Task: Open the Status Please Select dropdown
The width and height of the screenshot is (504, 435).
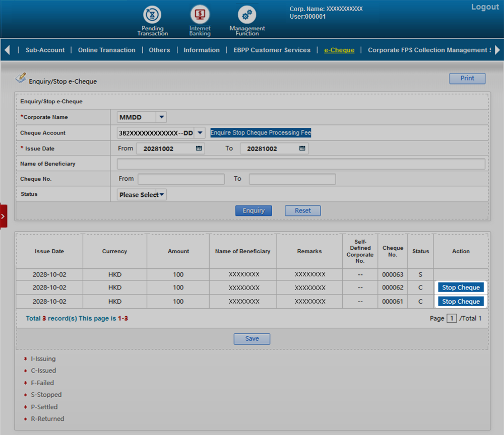Action: 162,195
